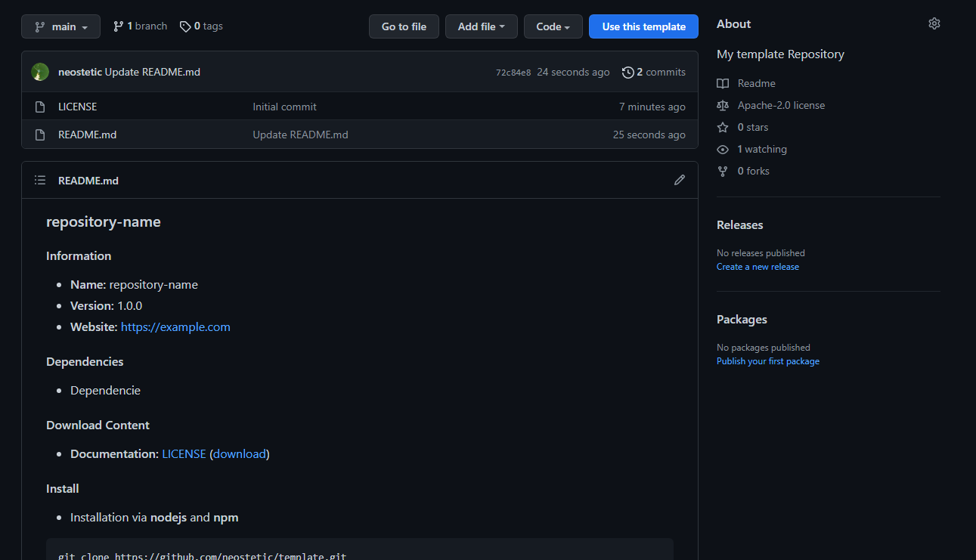Click the Apache-2.0 license scales icon
976x560 pixels.
pos(723,105)
